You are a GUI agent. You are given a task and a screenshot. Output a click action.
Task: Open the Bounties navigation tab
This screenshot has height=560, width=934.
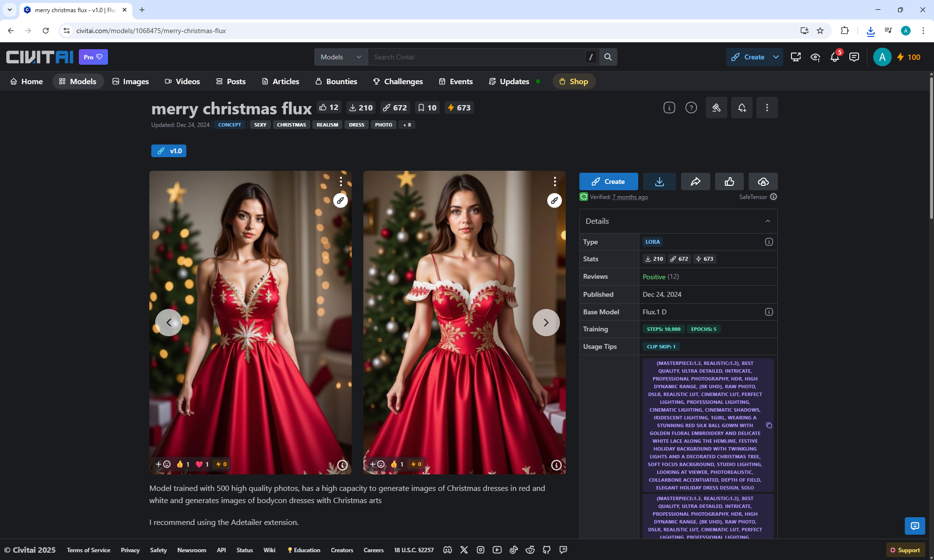tap(336, 81)
